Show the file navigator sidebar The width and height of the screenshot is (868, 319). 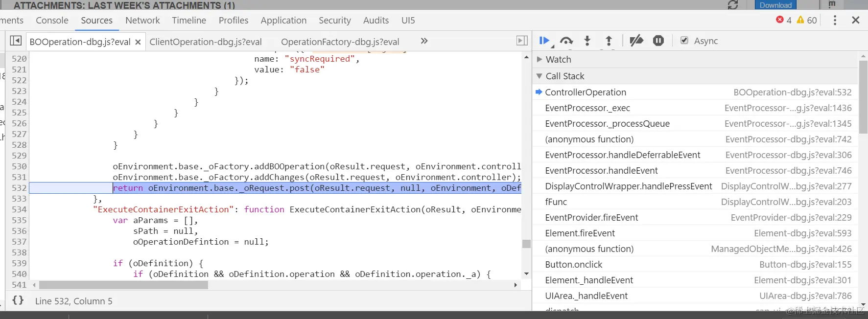[x=16, y=41]
